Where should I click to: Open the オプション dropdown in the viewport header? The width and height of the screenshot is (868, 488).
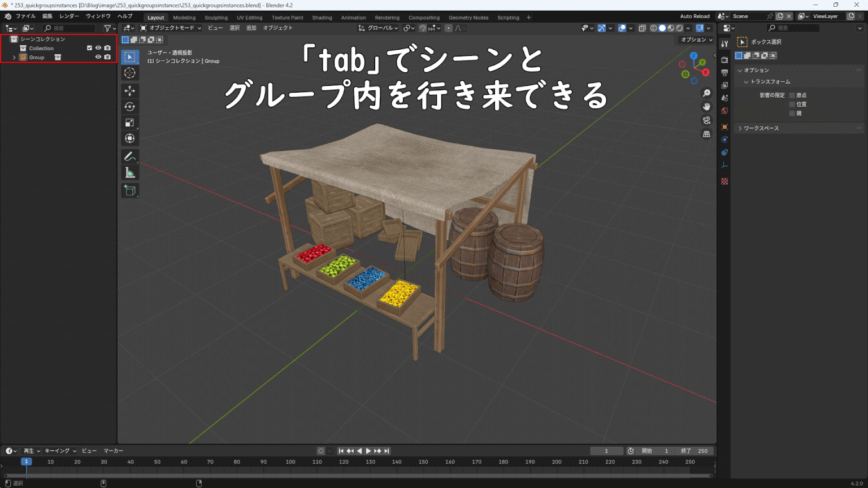point(695,40)
